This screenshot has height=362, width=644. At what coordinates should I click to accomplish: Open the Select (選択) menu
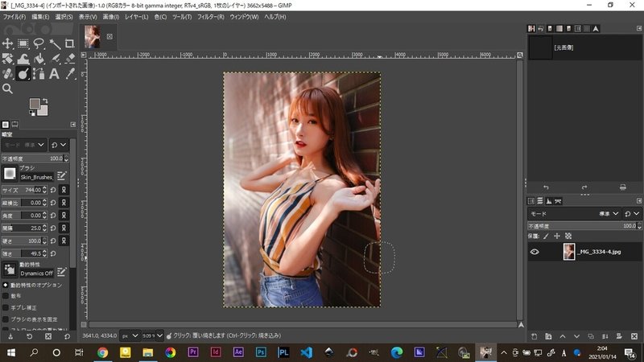[x=64, y=17]
